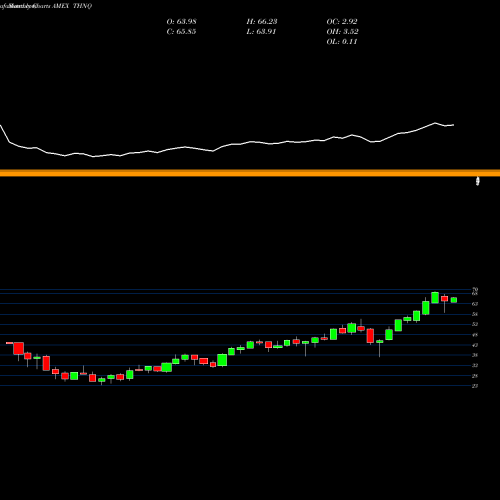Click the 'OL: 0.11' value

coord(342,42)
